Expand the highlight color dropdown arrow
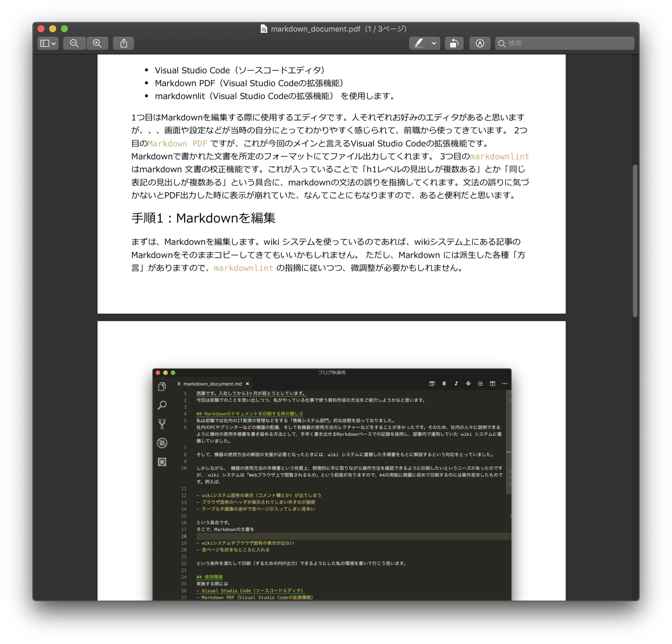This screenshot has height=644, width=672. click(434, 43)
